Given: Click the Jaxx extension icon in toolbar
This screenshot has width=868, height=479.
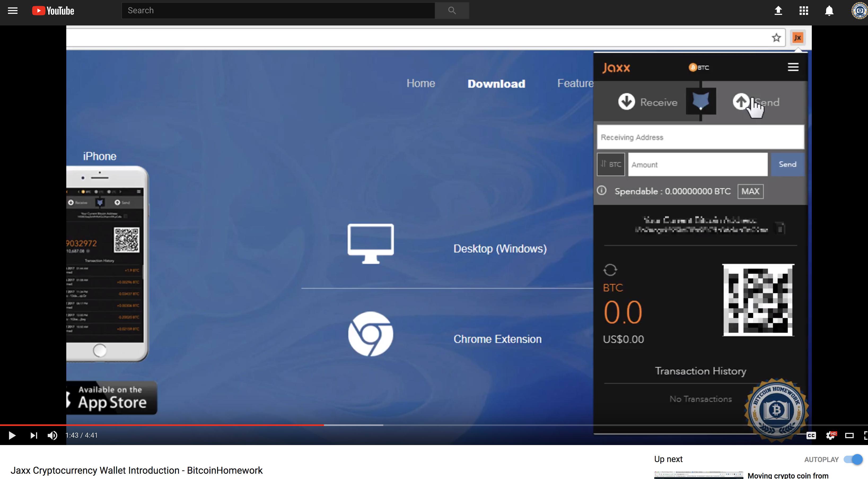Looking at the screenshot, I should pyautogui.click(x=797, y=37).
